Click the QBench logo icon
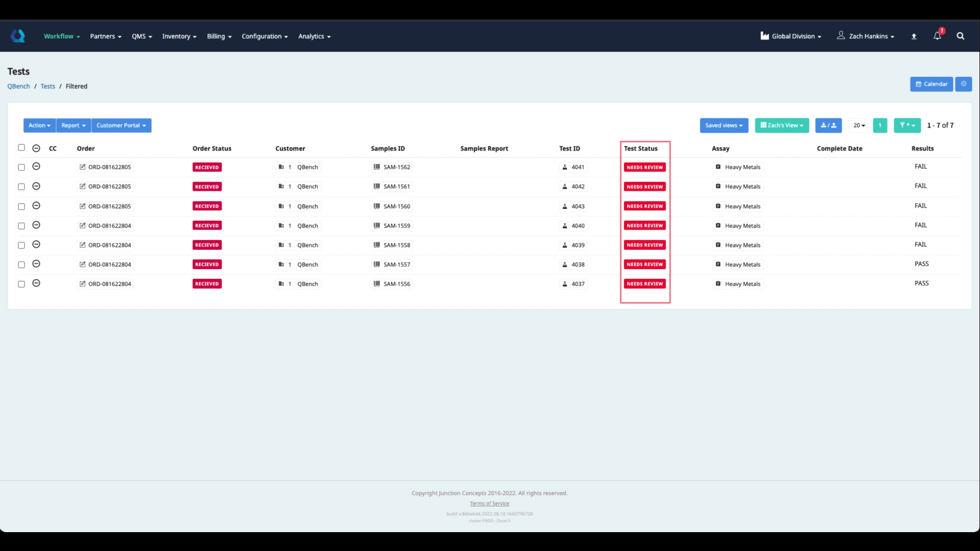 [18, 36]
